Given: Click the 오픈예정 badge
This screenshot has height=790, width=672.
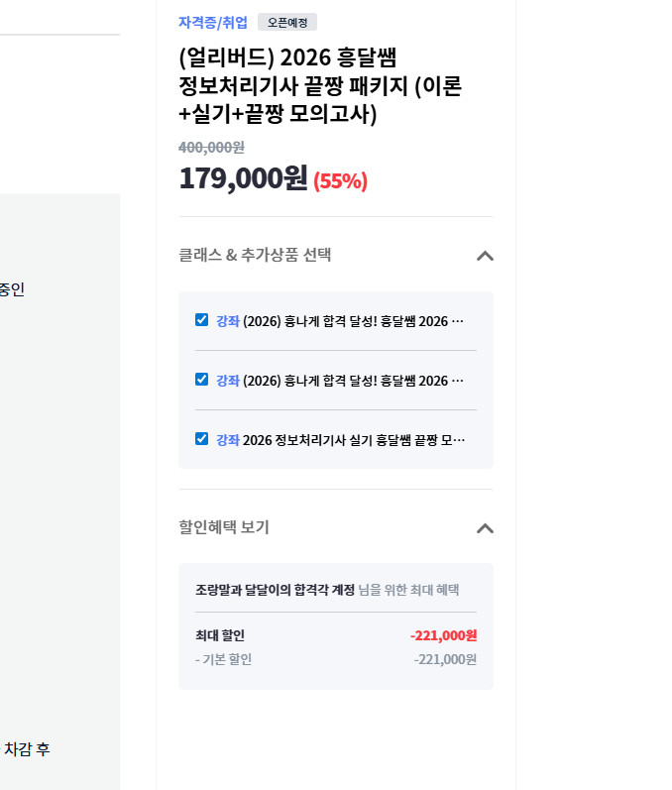Looking at the screenshot, I should pyautogui.click(x=287, y=23).
